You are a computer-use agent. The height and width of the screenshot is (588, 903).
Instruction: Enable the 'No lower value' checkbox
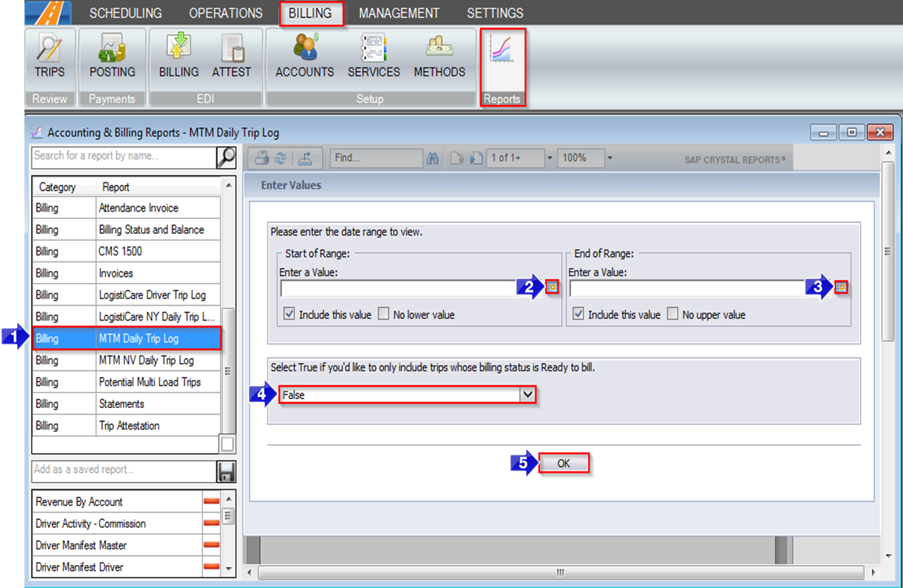(x=384, y=315)
